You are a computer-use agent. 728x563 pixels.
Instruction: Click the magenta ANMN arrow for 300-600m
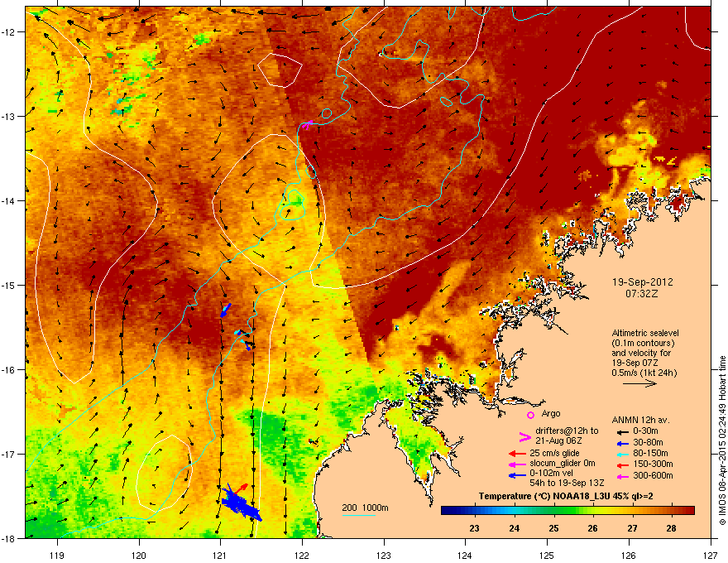tap(622, 476)
